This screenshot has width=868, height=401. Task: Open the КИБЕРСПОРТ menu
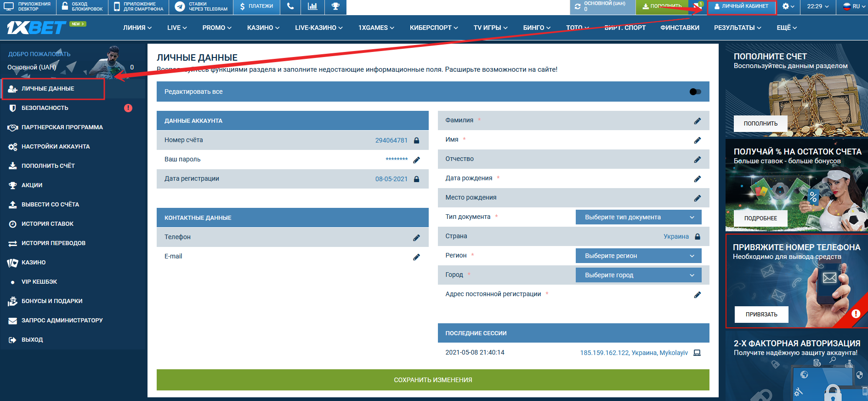tap(434, 28)
